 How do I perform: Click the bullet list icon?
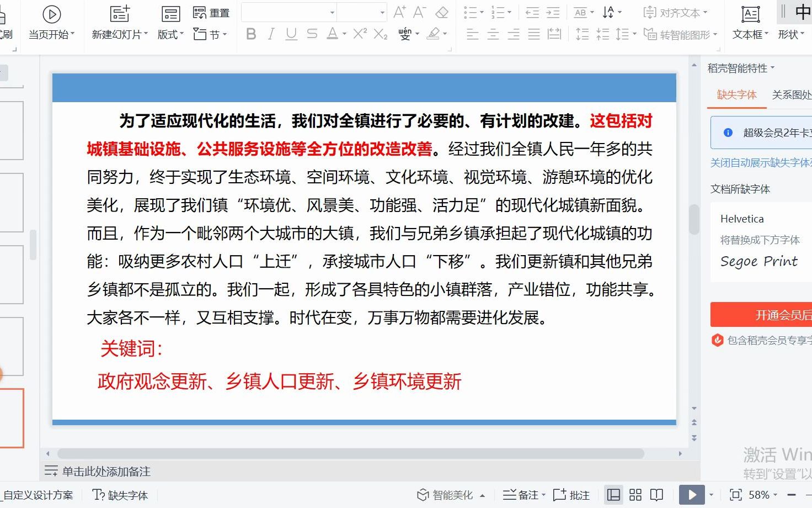(x=470, y=12)
